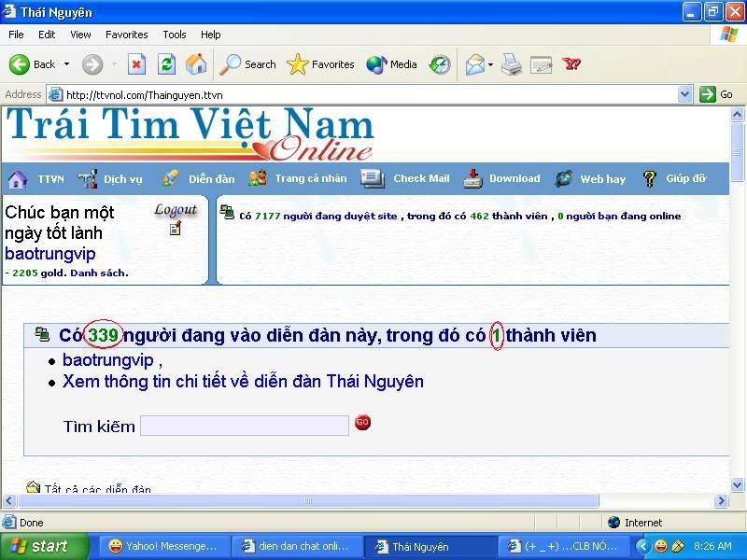
Task: Click the Tìm kiếm search field
Action: pyautogui.click(x=245, y=426)
